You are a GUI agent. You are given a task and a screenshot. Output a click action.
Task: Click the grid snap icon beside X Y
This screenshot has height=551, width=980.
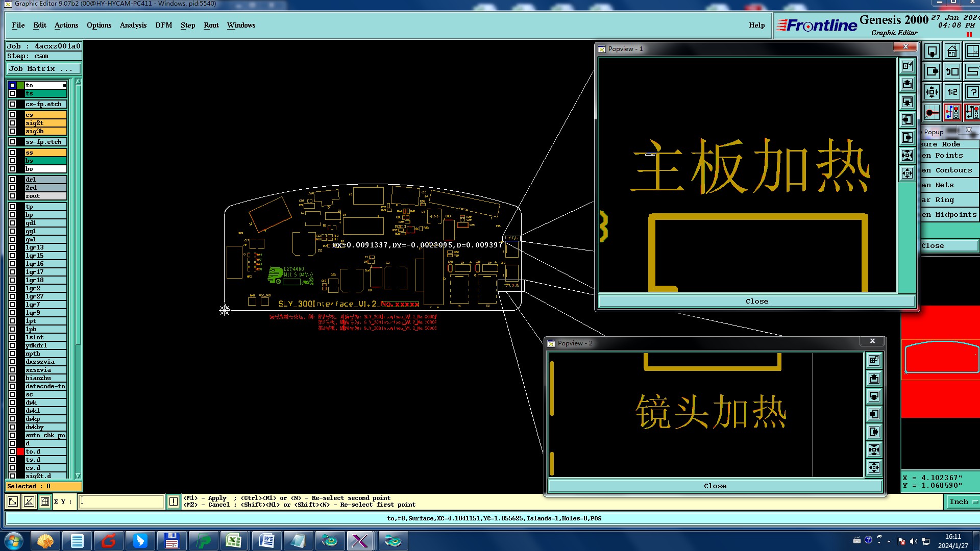click(x=45, y=502)
